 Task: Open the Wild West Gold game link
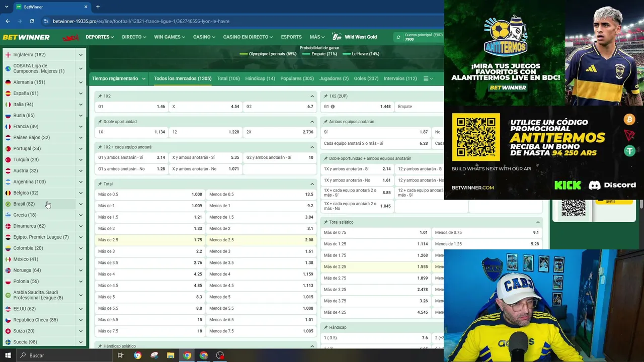[x=355, y=37]
